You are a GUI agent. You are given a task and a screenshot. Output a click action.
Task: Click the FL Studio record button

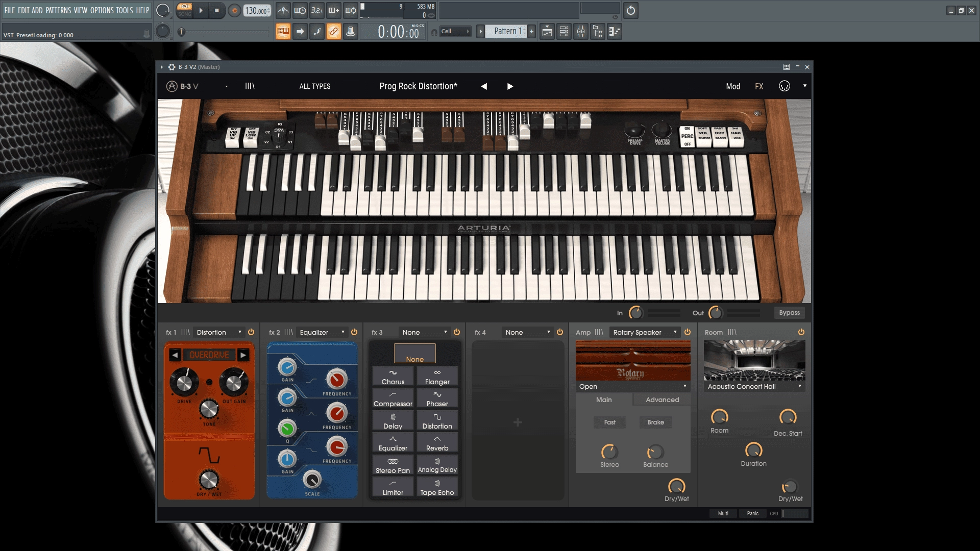point(234,10)
